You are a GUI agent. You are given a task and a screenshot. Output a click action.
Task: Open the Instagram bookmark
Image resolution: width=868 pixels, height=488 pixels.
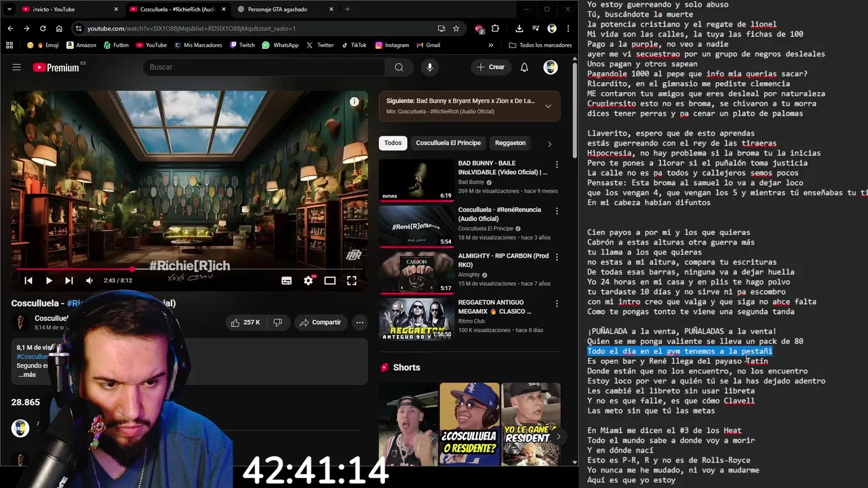pyautogui.click(x=391, y=45)
